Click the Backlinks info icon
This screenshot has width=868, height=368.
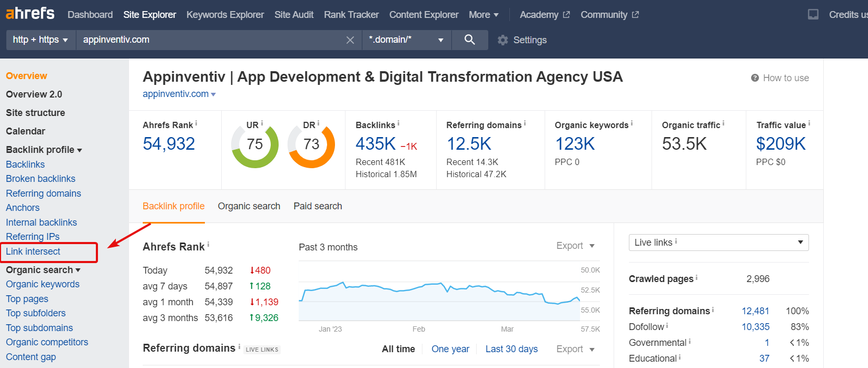pyautogui.click(x=398, y=123)
